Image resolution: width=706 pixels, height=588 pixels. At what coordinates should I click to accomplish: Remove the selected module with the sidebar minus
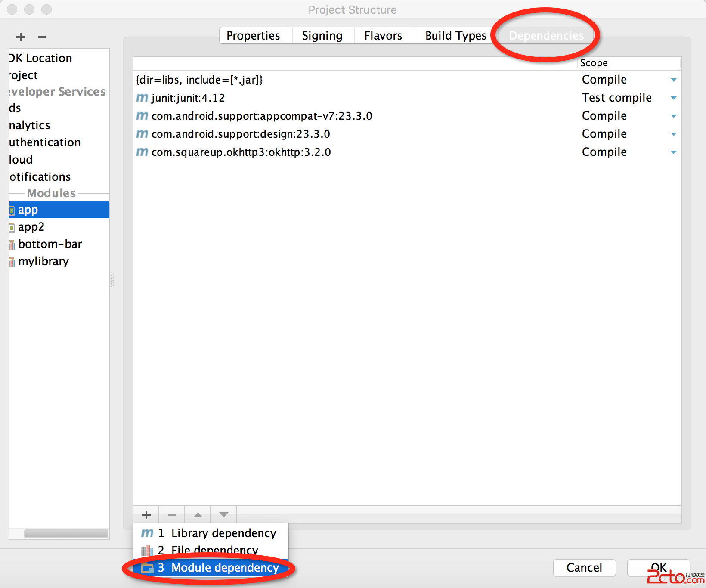(42, 37)
